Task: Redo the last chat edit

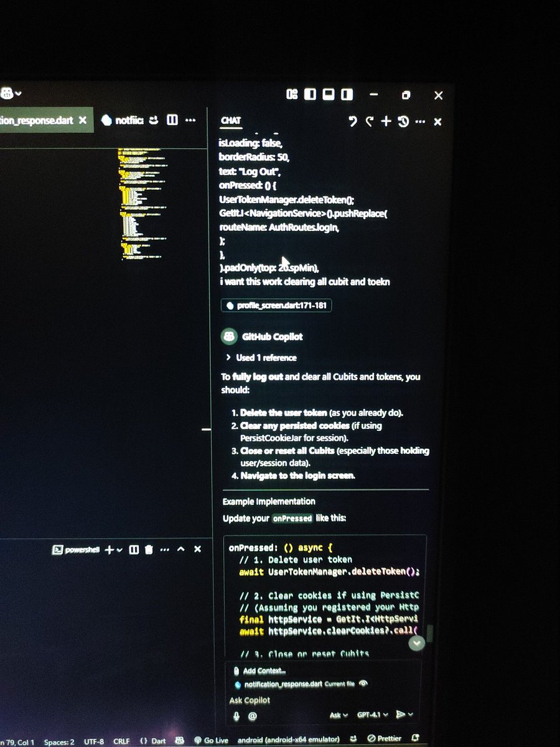Action: [x=370, y=121]
